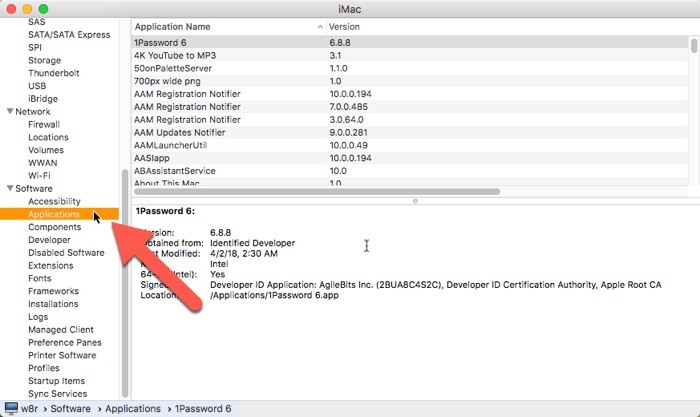Click the computer icon in path bar

[11, 409]
